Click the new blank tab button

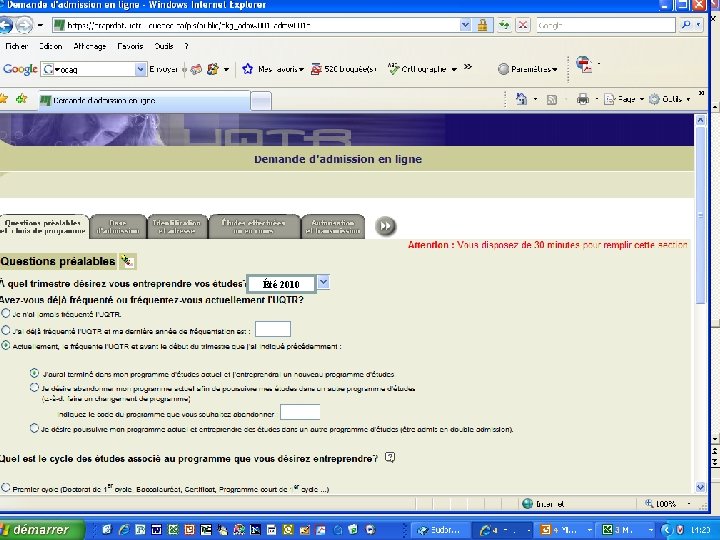(x=261, y=101)
